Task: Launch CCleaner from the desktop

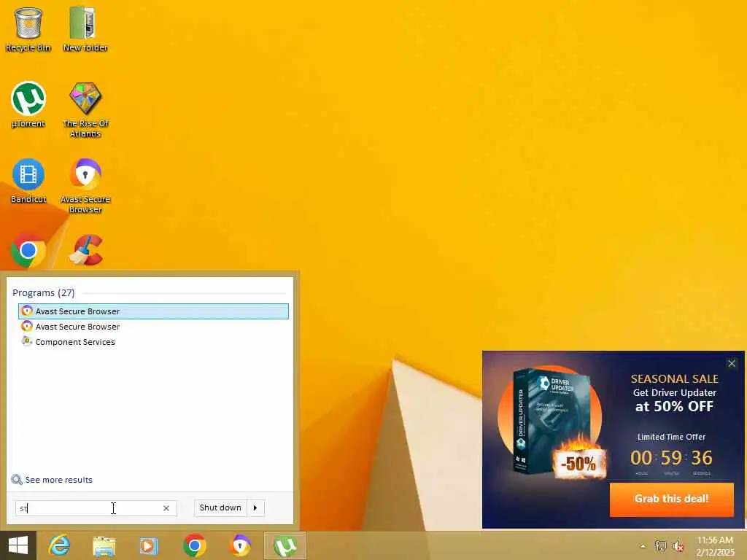Action: tap(86, 251)
